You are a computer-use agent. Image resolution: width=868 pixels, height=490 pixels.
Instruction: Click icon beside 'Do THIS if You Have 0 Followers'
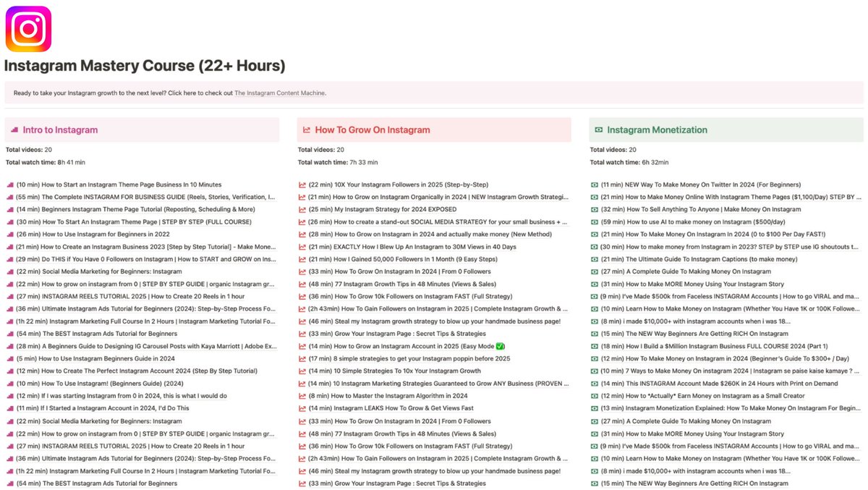pyautogui.click(x=9, y=259)
